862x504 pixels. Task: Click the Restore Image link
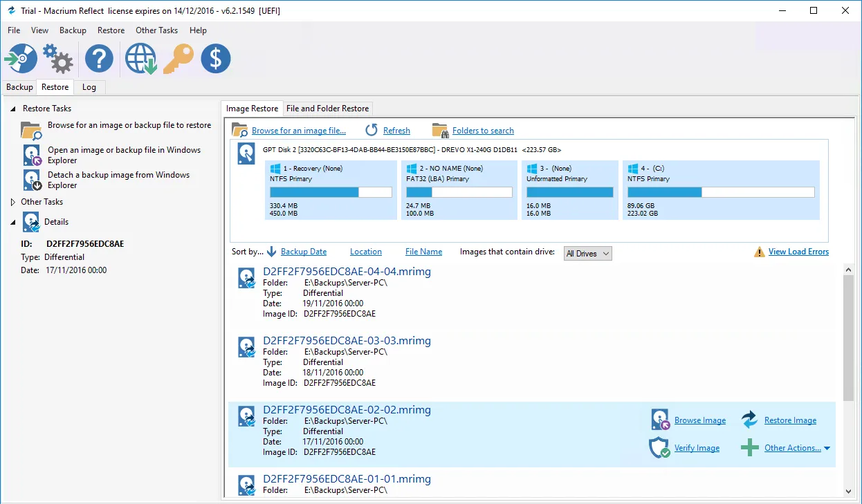pos(790,420)
